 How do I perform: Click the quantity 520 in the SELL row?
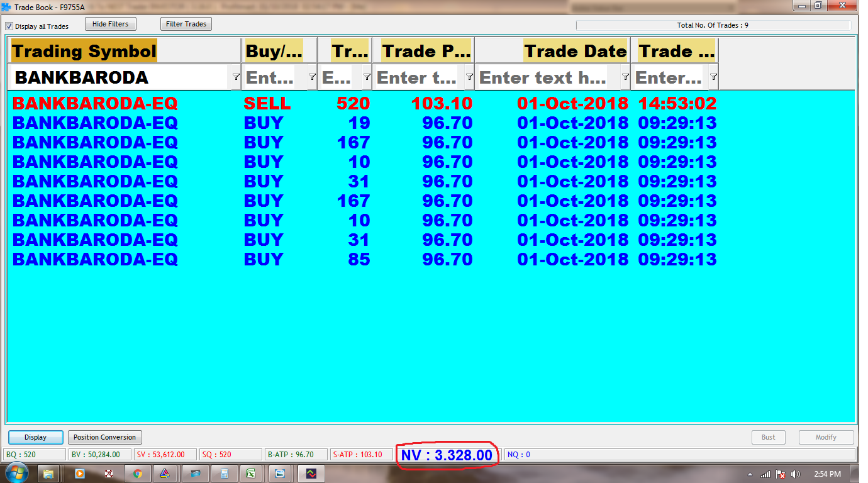[353, 103]
